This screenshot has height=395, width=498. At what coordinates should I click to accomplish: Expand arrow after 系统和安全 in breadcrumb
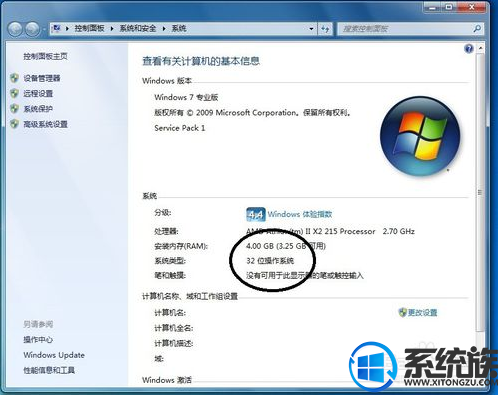164,29
